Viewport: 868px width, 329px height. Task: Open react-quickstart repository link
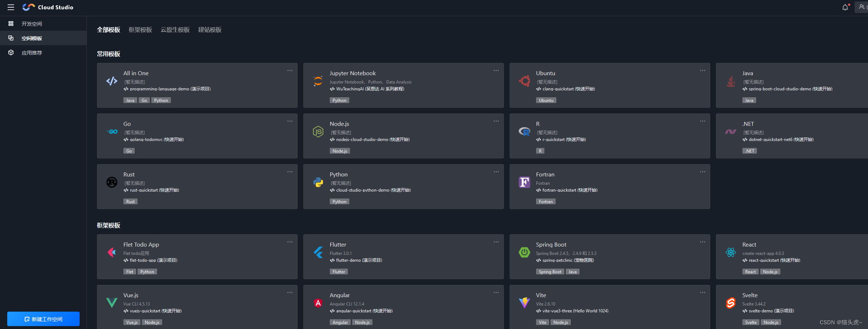[x=771, y=260]
